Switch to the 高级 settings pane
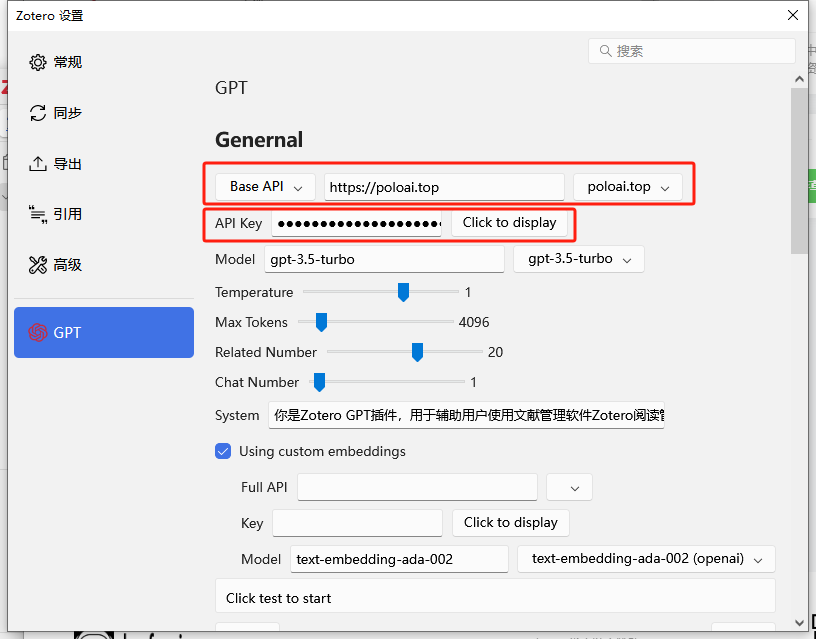Viewport: 816px width, 639px height. point(104,265)
